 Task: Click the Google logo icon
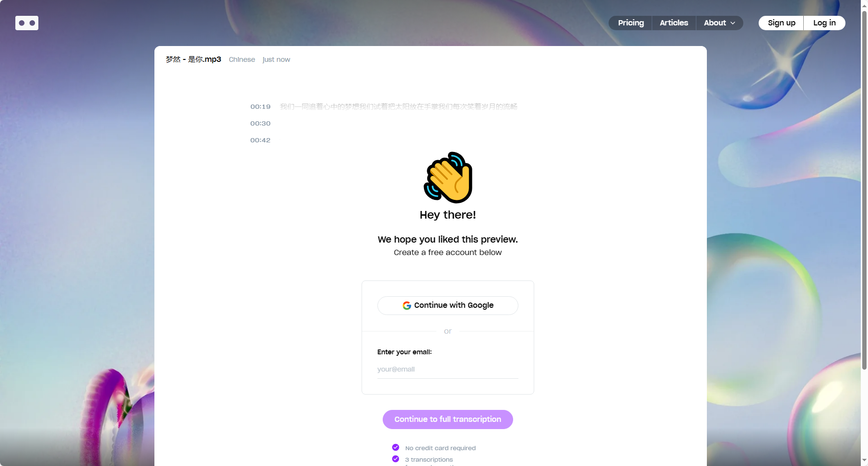point(407,305)
